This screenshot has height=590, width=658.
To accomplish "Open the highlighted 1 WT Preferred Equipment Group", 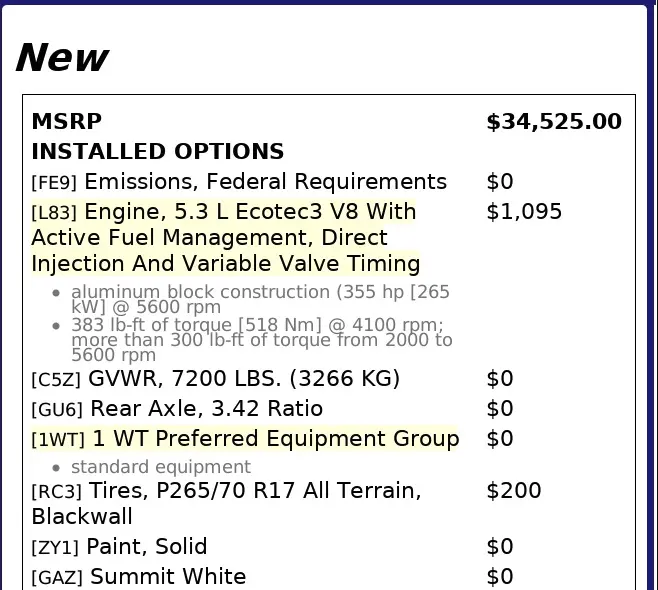I will point(275,439).
